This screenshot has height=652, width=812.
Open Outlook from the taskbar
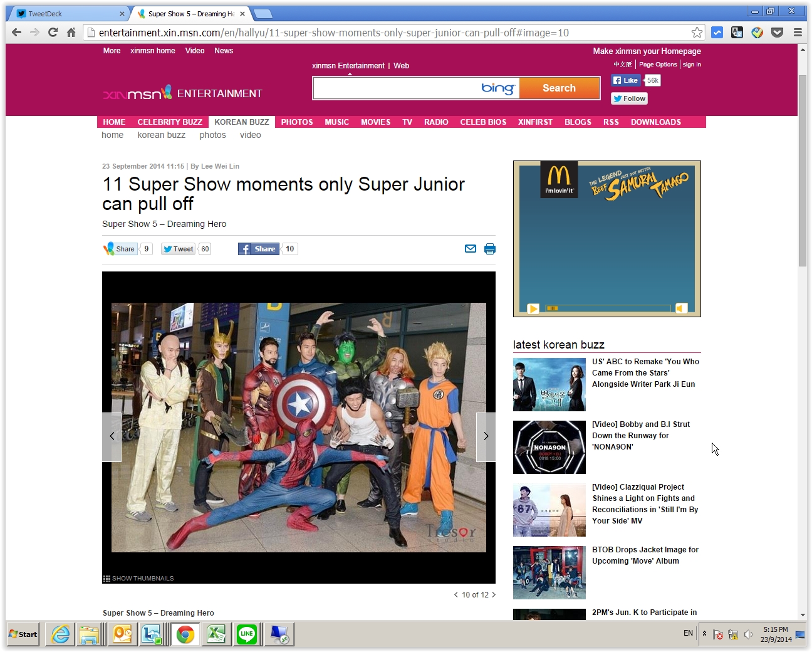122,634
